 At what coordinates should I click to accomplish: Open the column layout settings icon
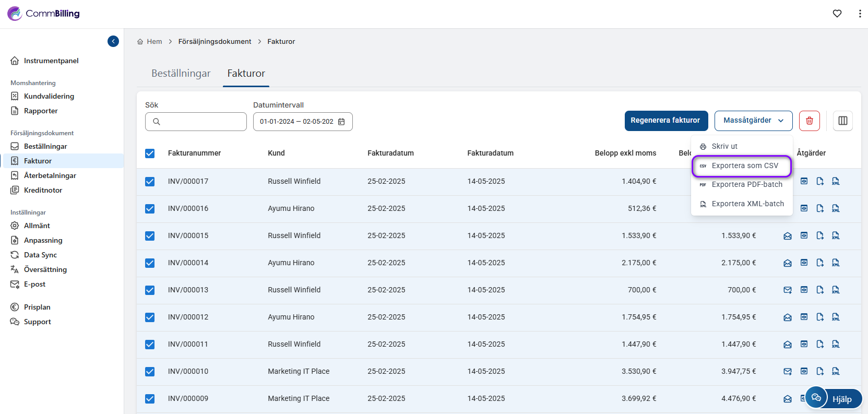[842, 121]
